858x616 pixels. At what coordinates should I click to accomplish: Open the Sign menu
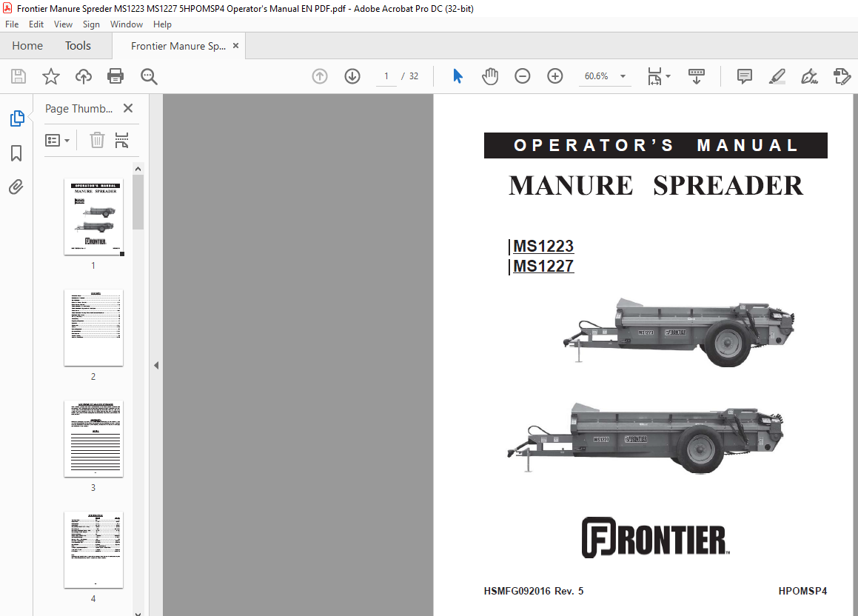point(91,24)
